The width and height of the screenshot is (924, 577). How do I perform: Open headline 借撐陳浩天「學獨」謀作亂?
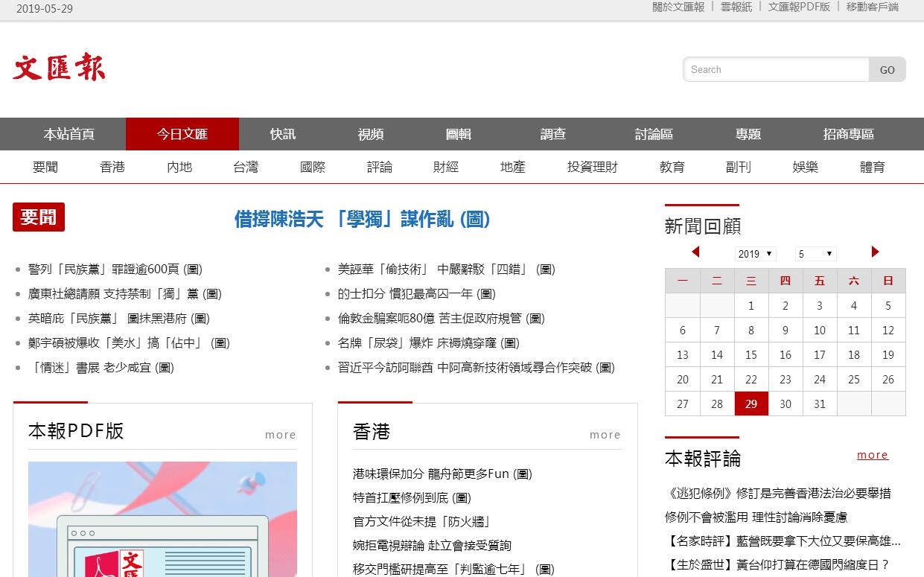coord(362,219)
